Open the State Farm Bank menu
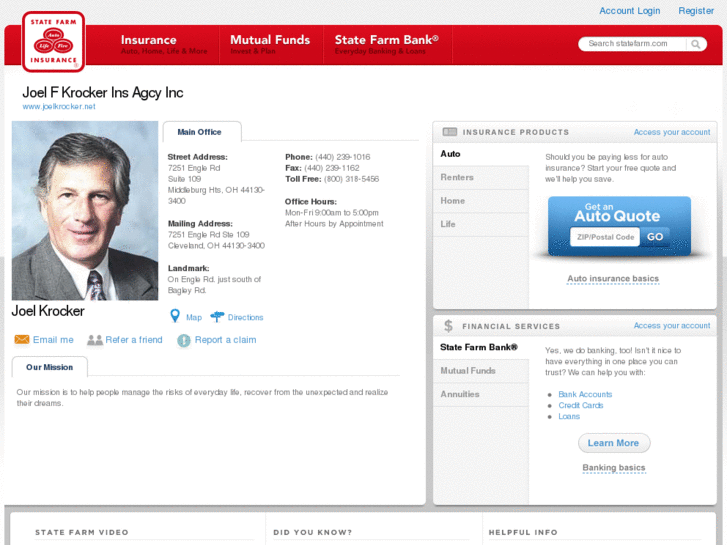 coord(387,45)
